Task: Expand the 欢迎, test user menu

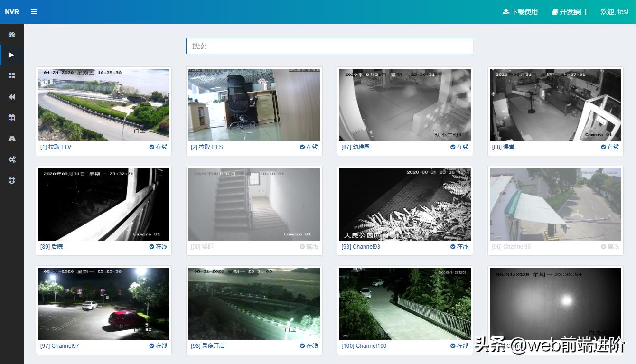Action: click(615, 12)
